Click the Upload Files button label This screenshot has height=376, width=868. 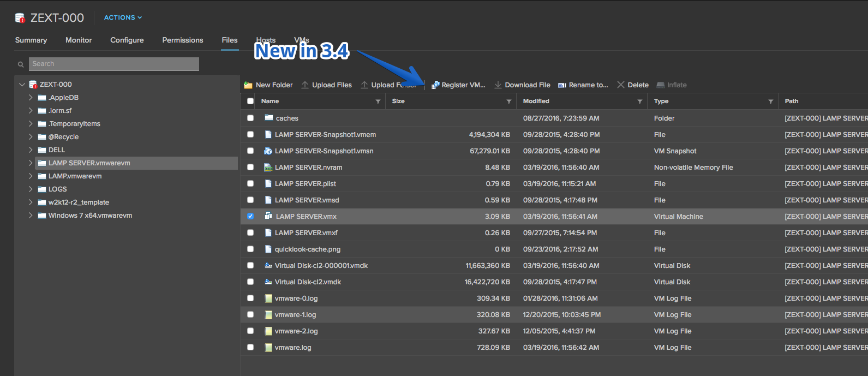click(332, 85)
